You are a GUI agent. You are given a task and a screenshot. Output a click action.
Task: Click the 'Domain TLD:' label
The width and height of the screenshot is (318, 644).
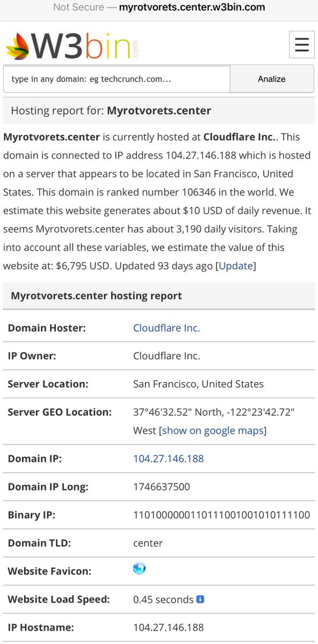point(39,543)
